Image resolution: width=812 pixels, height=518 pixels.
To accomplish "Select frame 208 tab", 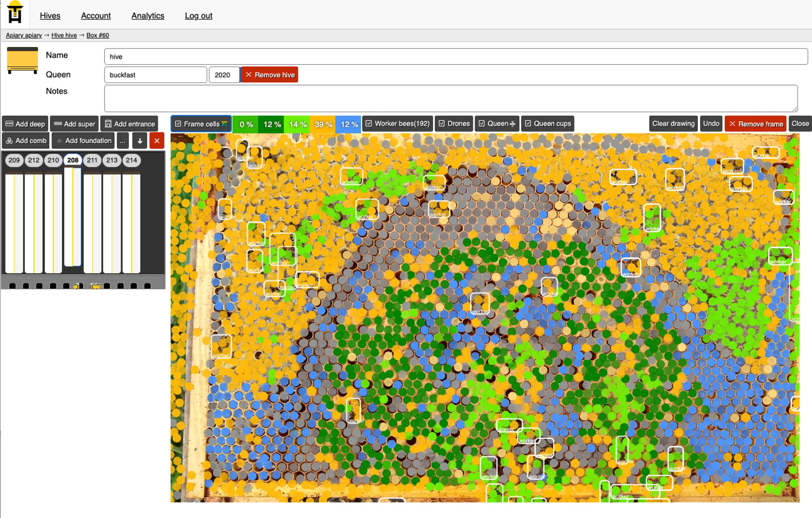I will (x=72, y=160).
